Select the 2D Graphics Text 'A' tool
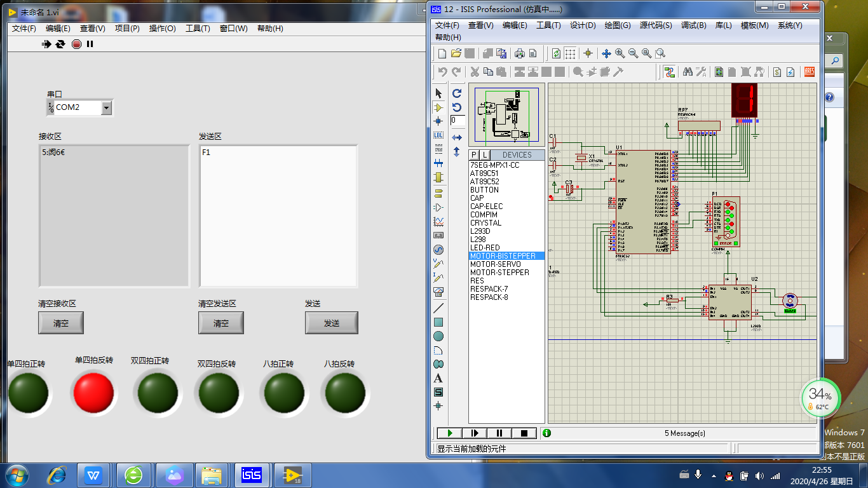 coord(438,378)
